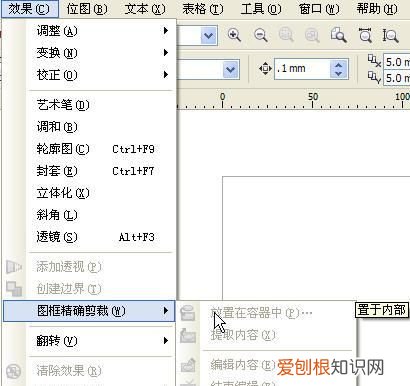Decrease the nudge offset with down arrow
This screenshot has height=386, width=410.
point(339,73)
